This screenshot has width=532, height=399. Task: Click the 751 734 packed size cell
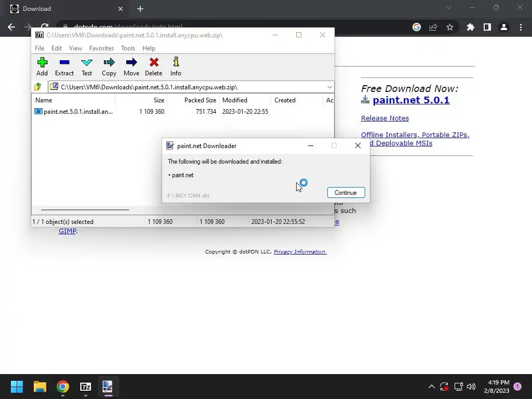pos(206,112)
